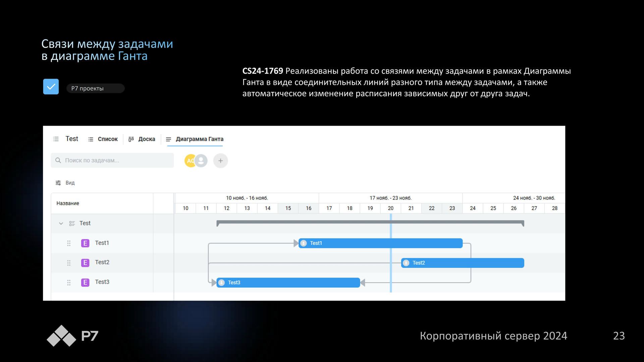Click the purple E icon for Test2
Image resolution: width=644 pixels, height=362 pixels.
(85, 262)
